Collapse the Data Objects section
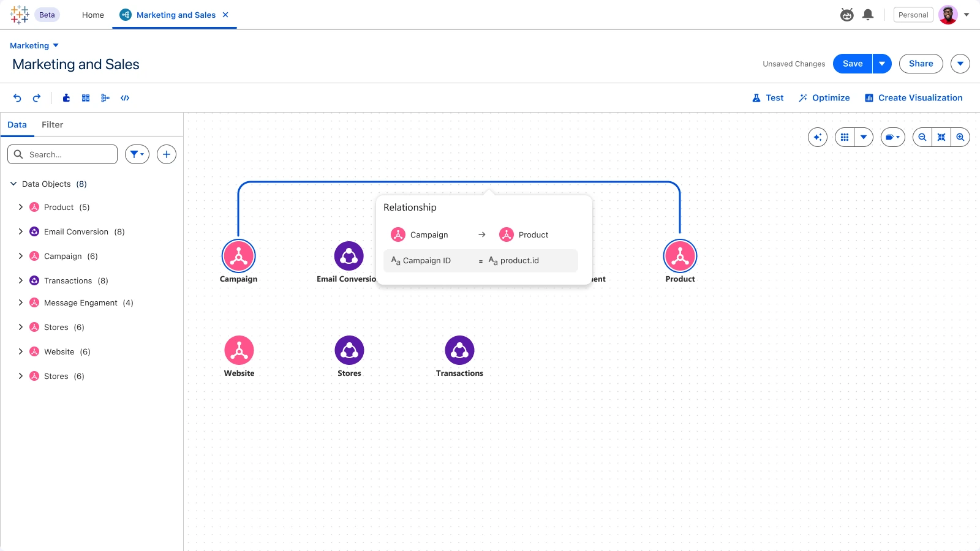The width and height of the screenshot is (980, 551). (x=13, y=184)
